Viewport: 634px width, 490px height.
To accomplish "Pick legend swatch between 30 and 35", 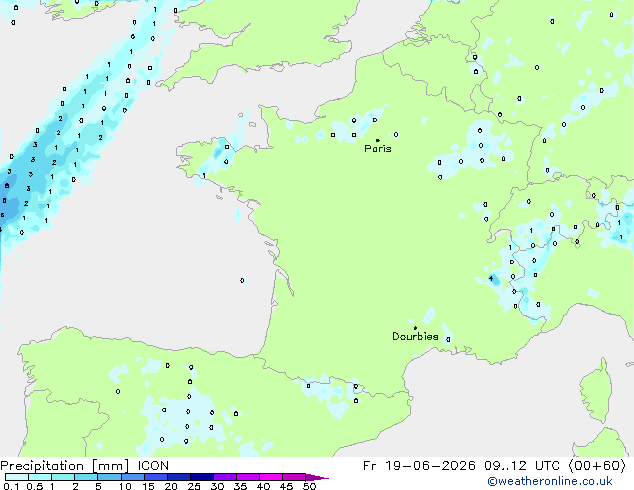I will pyautogui.click(x=225, y=477).
